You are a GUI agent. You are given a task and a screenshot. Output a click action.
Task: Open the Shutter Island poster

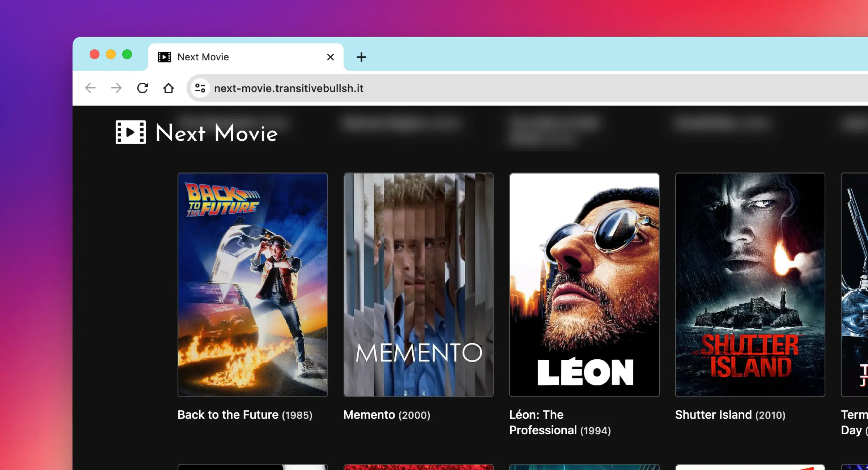coord(750,285)
